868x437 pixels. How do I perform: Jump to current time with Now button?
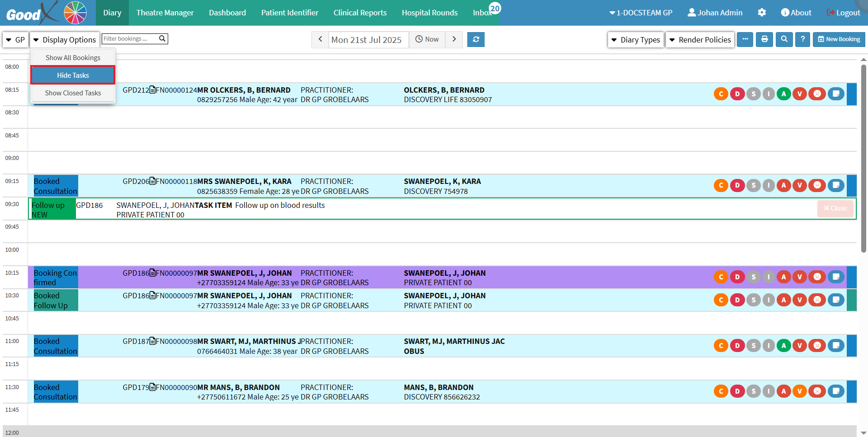coord(427,40)
